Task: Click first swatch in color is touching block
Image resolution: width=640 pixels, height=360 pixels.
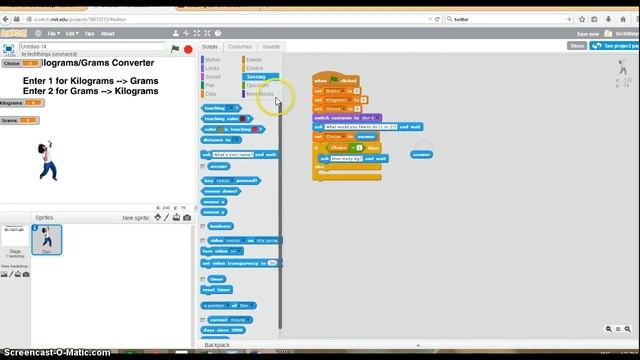Action: (220, 130)
